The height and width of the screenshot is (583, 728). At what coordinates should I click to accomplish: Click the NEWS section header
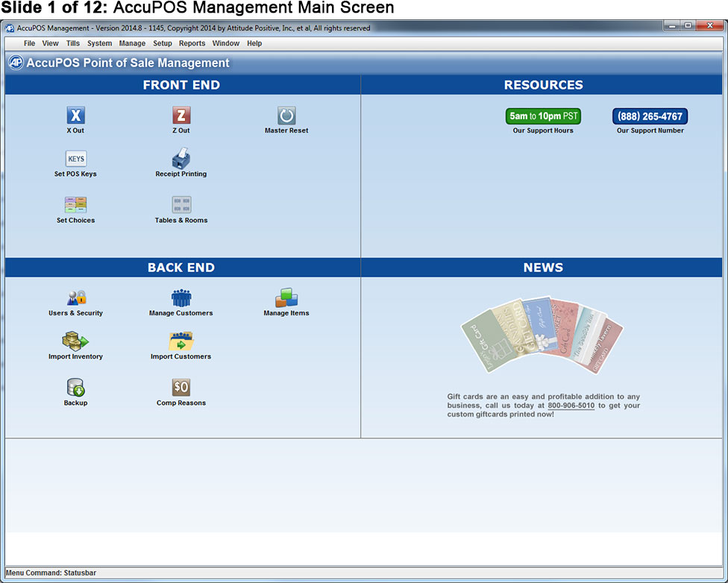point(542,268)
